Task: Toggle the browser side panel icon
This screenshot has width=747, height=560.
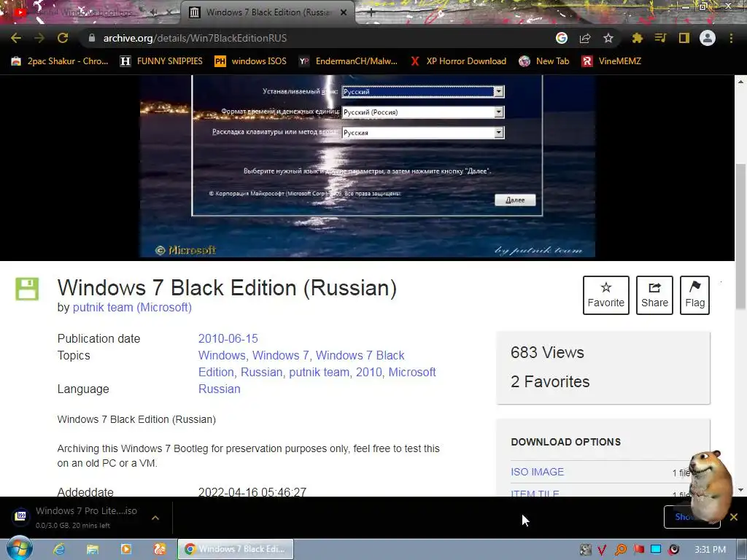Action: pyautogui.click(x=684, y=38)
